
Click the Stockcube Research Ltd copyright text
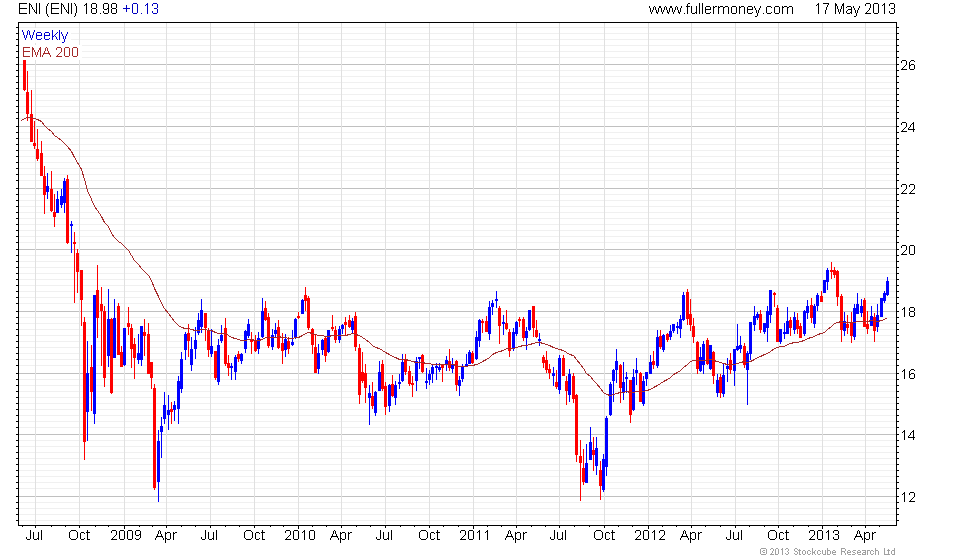[x=827, y=551]
